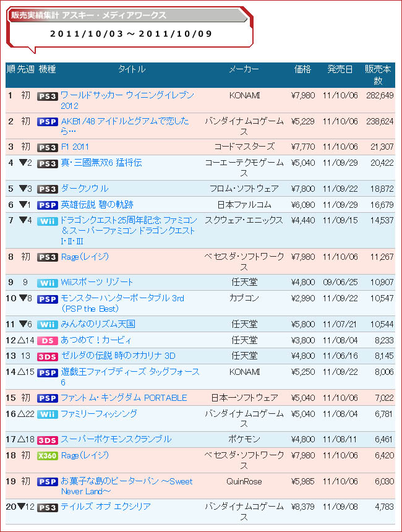Click PSP badge beside 遊戯王ファイブディーズ タッグフォース 6
Viewport: 402px width, 532px height.
[48, 372]
